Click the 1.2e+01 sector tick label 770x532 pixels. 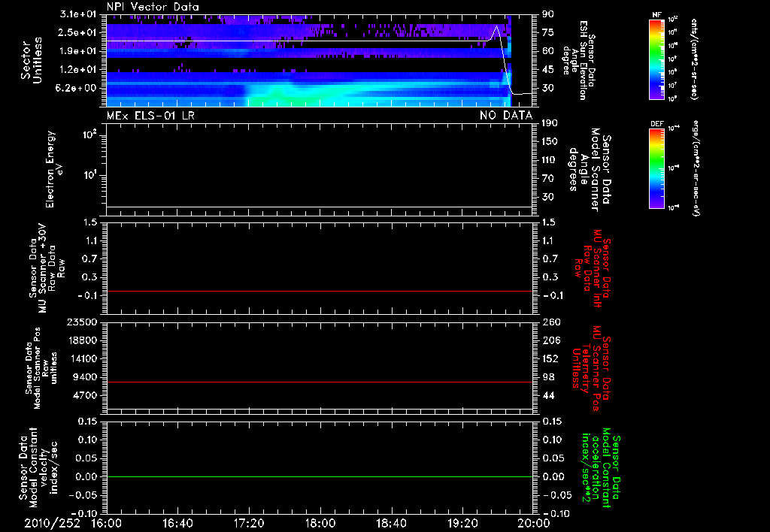click(78, 70)
